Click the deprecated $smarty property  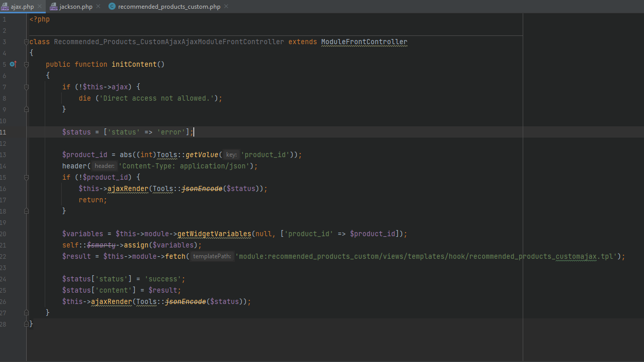(101, 245)
